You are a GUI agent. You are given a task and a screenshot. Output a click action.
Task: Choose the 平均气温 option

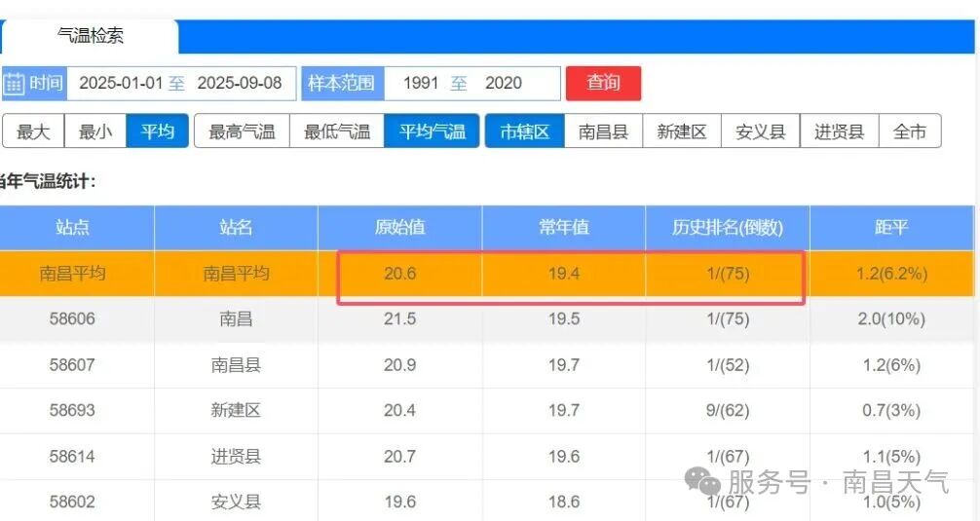[432, 131]
